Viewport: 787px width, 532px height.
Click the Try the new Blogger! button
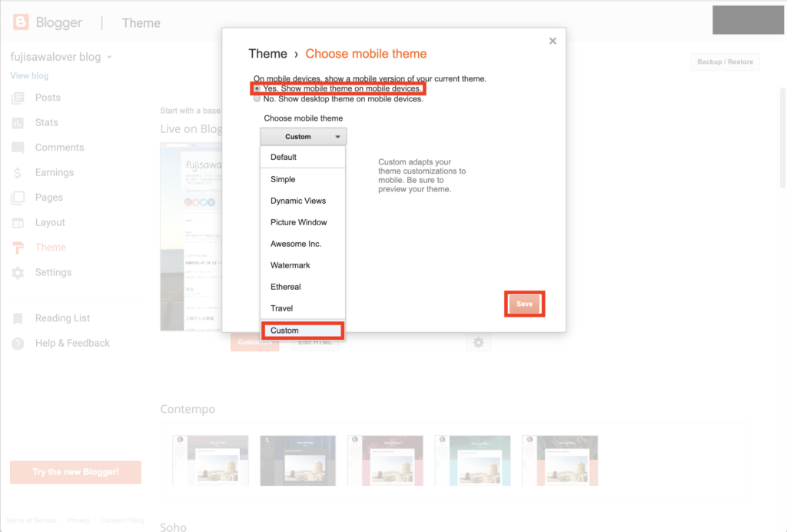[x=76, y=472]
